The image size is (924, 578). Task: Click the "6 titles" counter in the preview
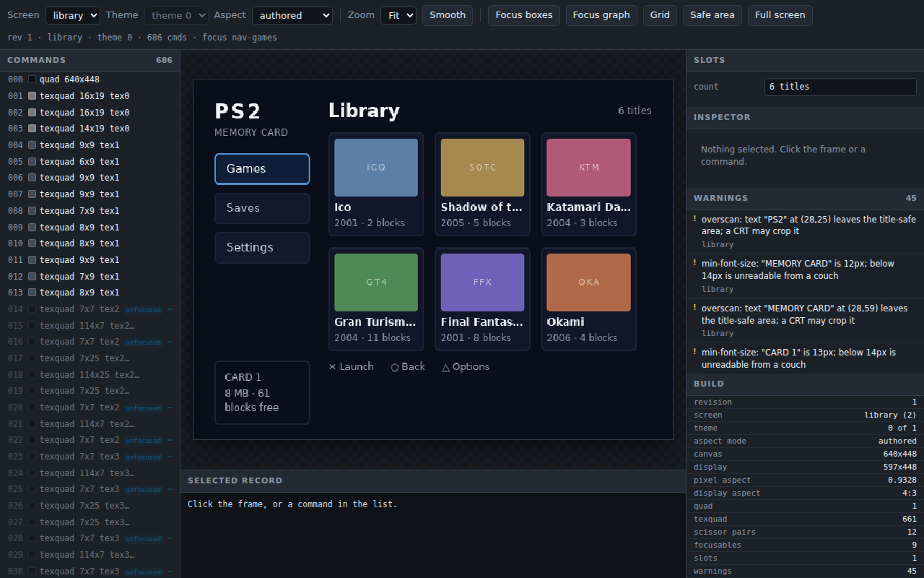[635, 111]
